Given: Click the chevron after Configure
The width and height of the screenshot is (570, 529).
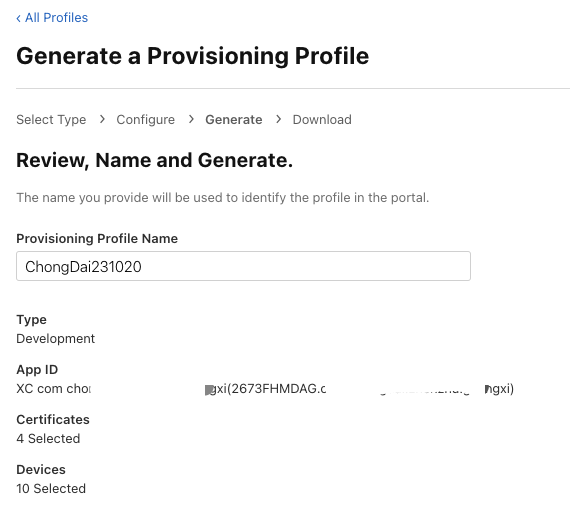Looking at the screenshot, I should click(191, 119).
